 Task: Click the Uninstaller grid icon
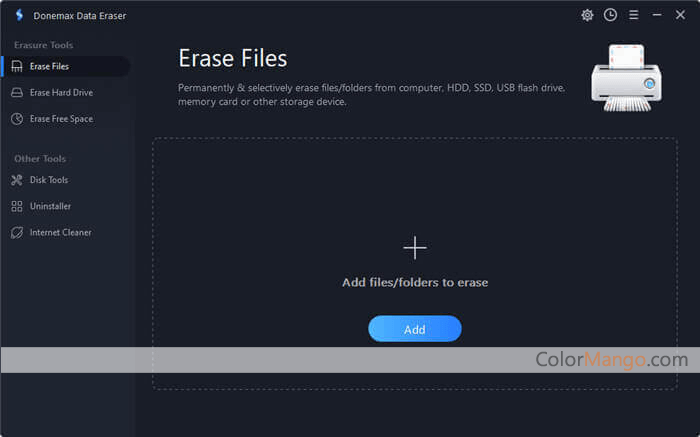point(17,206)
